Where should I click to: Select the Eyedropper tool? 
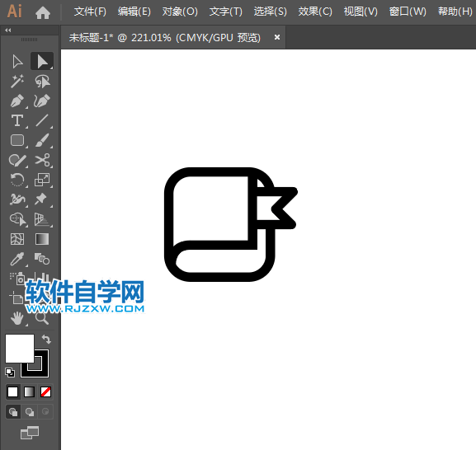[x=17, y=259]
